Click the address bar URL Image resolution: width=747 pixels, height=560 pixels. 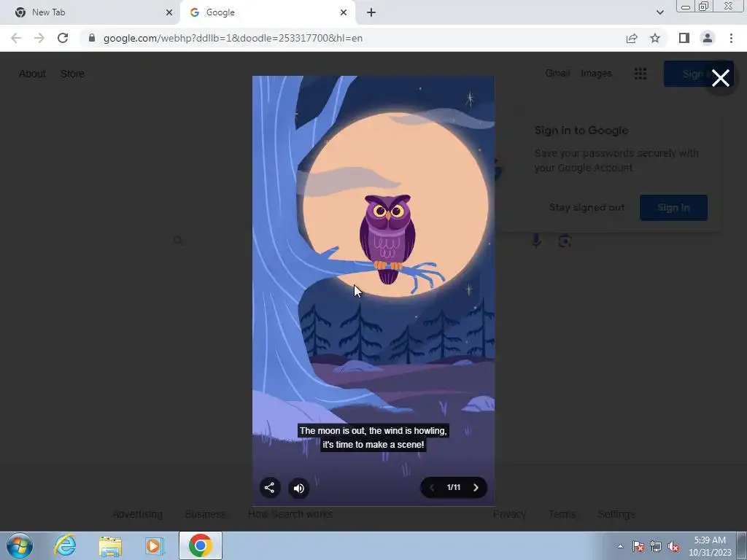click(233, 38)
